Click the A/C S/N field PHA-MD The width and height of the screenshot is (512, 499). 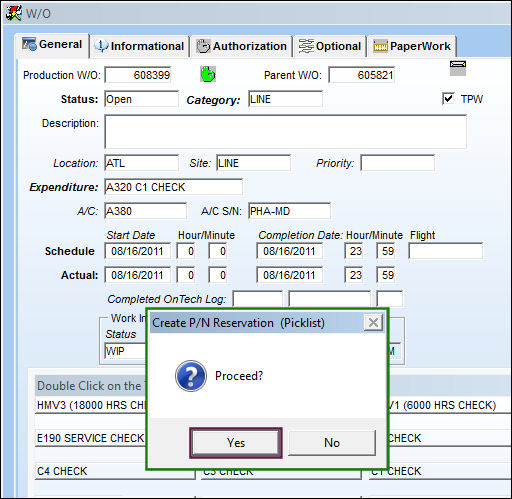coord(289,211)
